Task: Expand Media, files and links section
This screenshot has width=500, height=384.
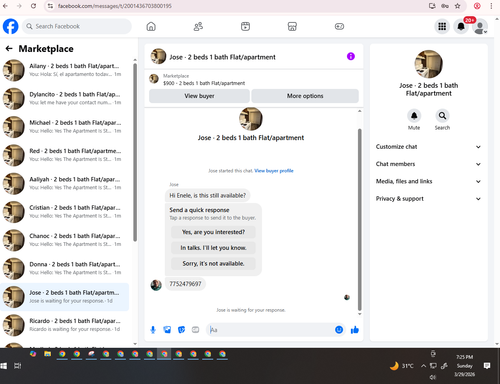Action: (x=428, y=181)
